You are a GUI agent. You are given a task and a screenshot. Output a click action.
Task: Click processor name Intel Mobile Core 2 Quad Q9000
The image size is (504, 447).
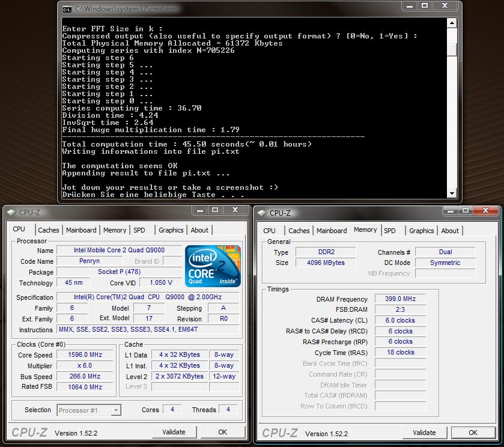pos(120,250)
